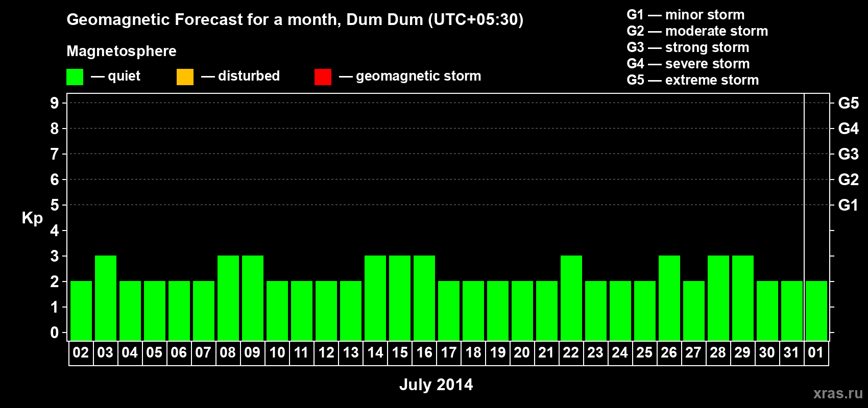
Task: Click the red geomagnetic storm legend swatch
Action: [x=323, y=77]
